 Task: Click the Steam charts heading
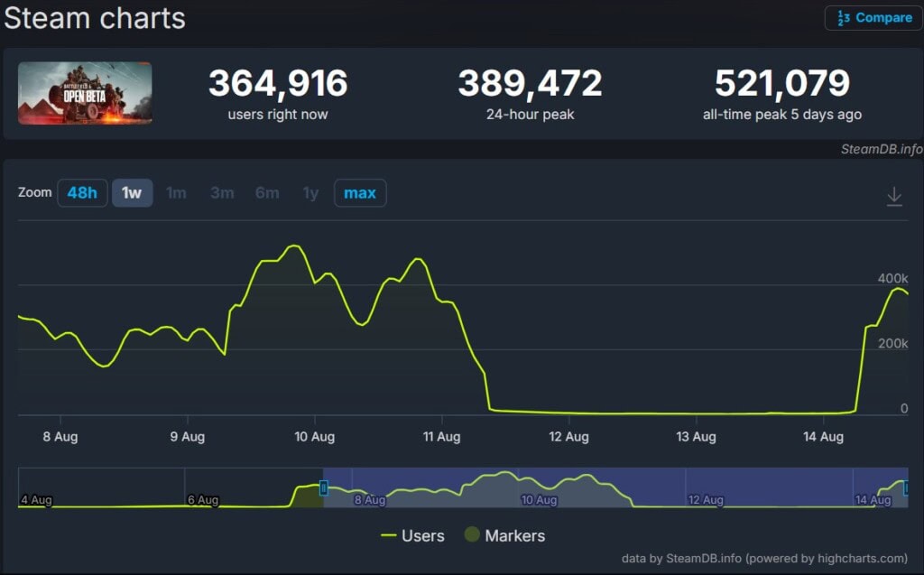pos(94,18)
